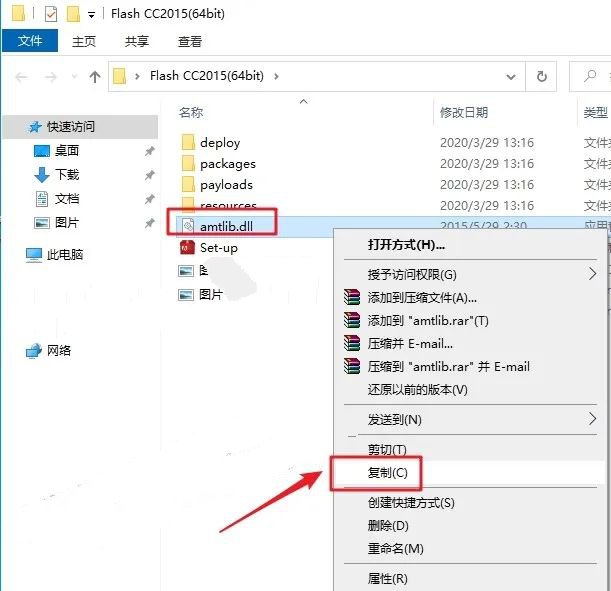Screen dimensions: 611x591
Task: Choose 还原以前的版本(V) menu entry
Action: (x=417, y=390)
